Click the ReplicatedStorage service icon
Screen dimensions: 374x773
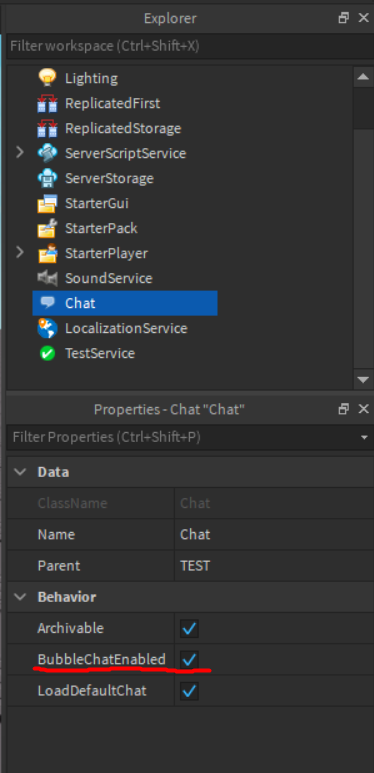pyautogui.click(x=47, y=128)
